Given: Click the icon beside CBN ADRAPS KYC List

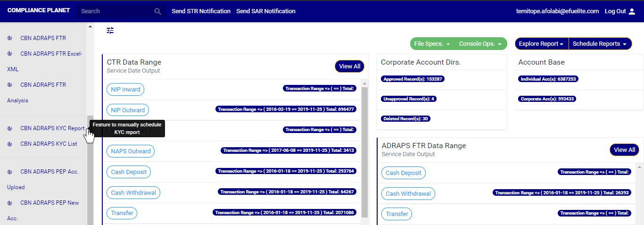Looking at the screenshot, I should click(9, 144).
